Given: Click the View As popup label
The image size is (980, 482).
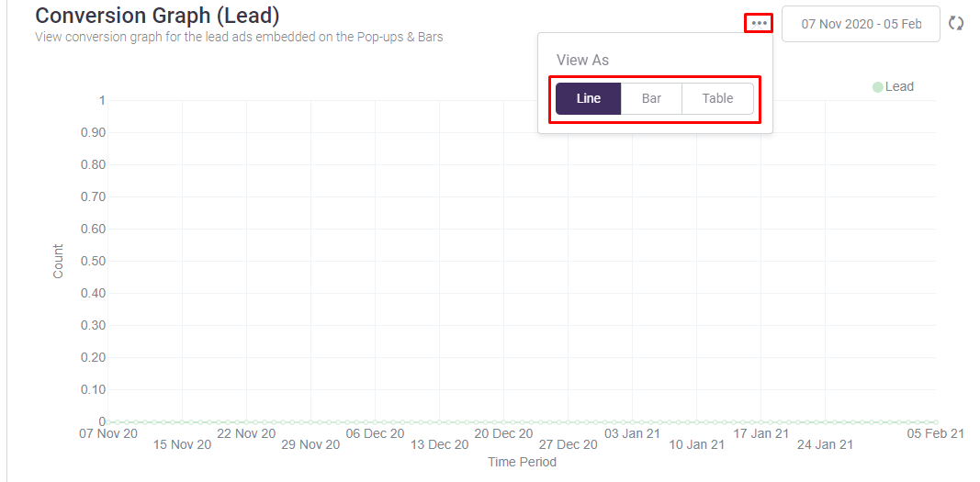Looking at the screenshot, I should 582,60.
